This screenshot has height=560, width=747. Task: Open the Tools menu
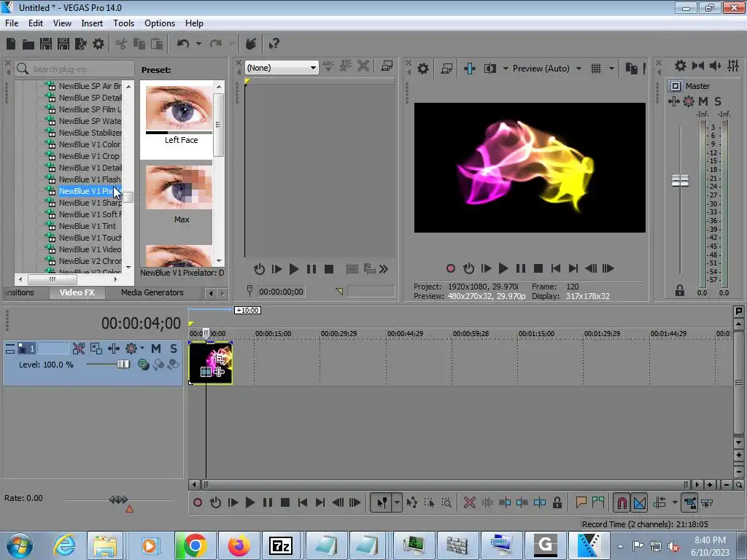123,23
